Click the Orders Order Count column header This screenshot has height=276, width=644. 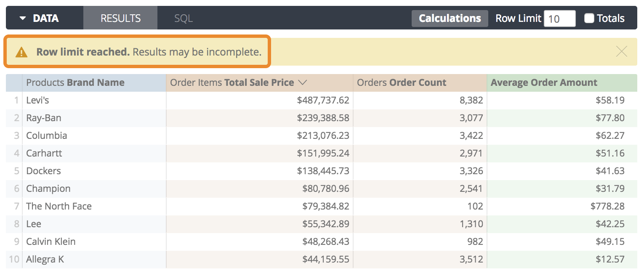420,82
